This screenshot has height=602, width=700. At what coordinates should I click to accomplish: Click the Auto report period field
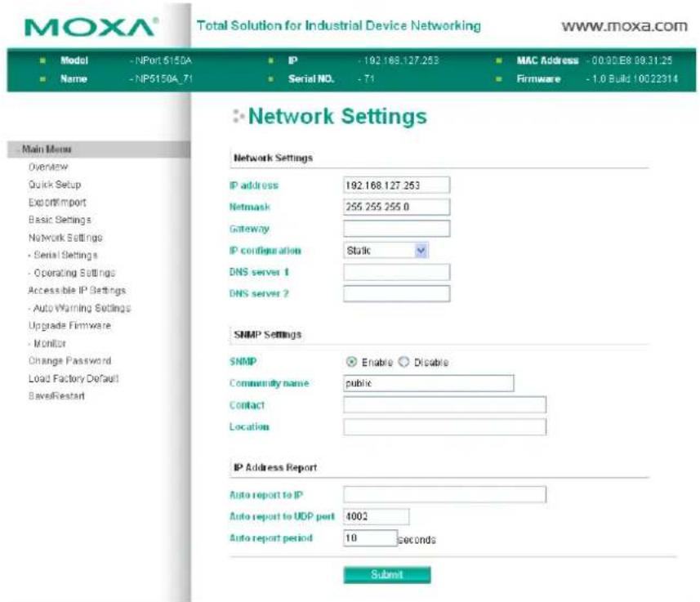tap(370, 538)
